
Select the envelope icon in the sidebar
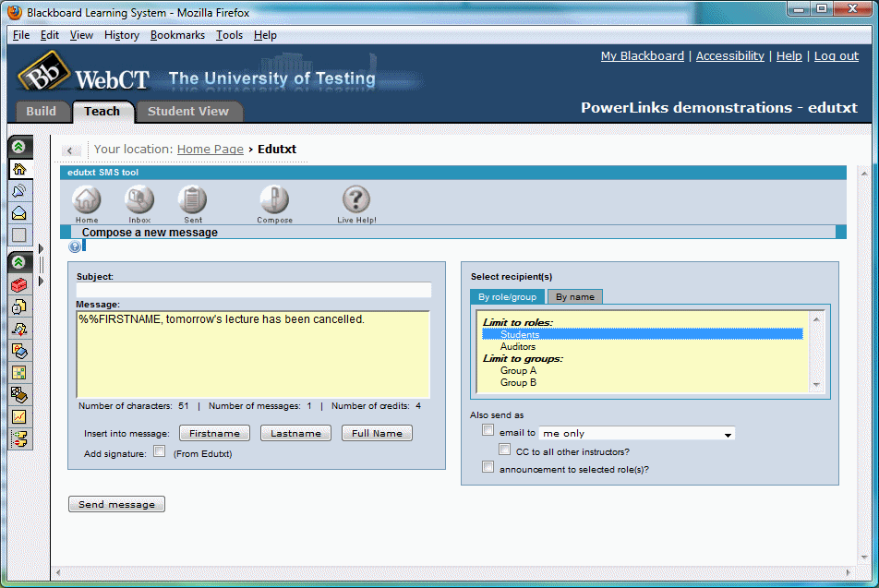(x=19, y=213)
